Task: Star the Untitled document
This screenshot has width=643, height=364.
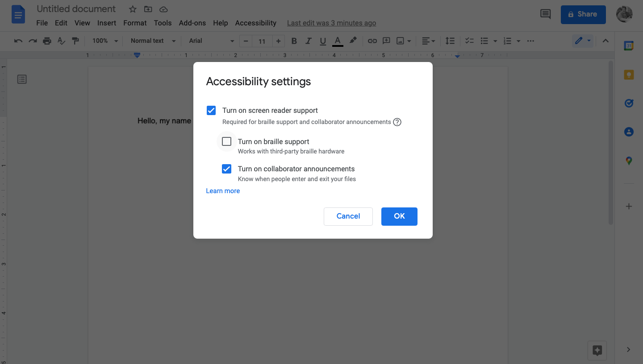Action: [133, 9]
